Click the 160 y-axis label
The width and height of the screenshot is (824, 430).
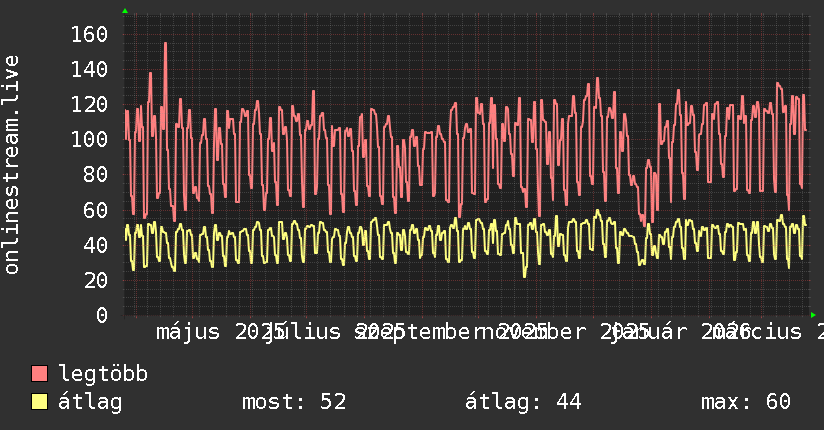(x=89, y=35)
